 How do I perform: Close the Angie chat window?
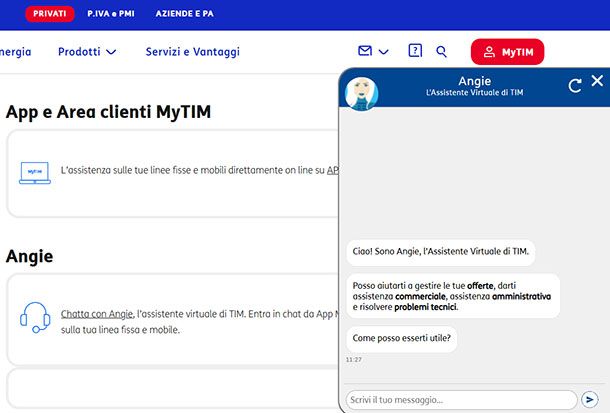click(597, 81)
